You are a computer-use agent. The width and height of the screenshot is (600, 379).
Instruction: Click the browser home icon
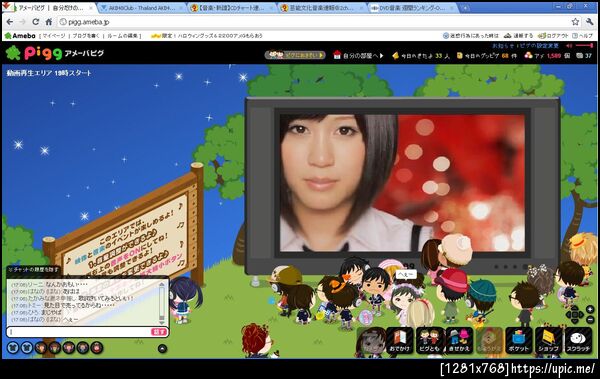click(49, 22)
